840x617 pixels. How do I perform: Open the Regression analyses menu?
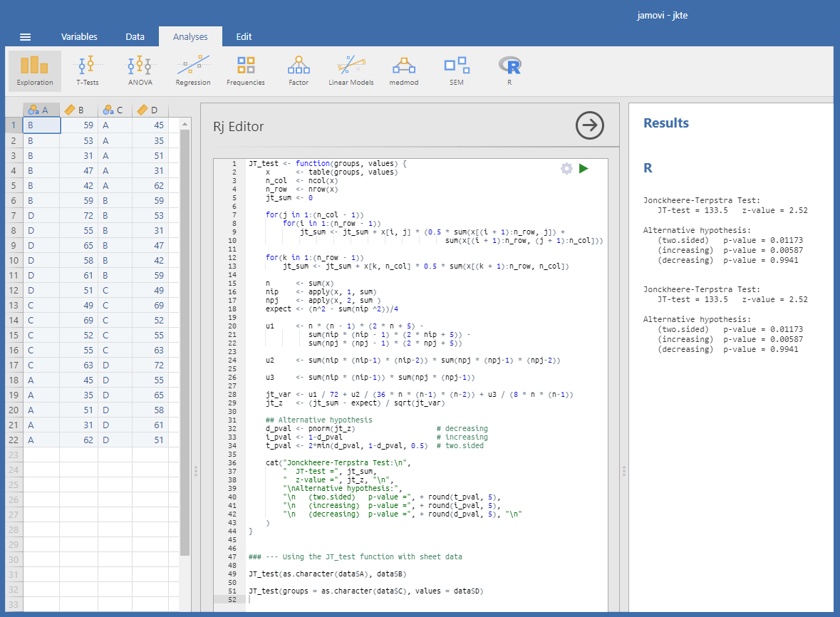[x=193, y=71]
